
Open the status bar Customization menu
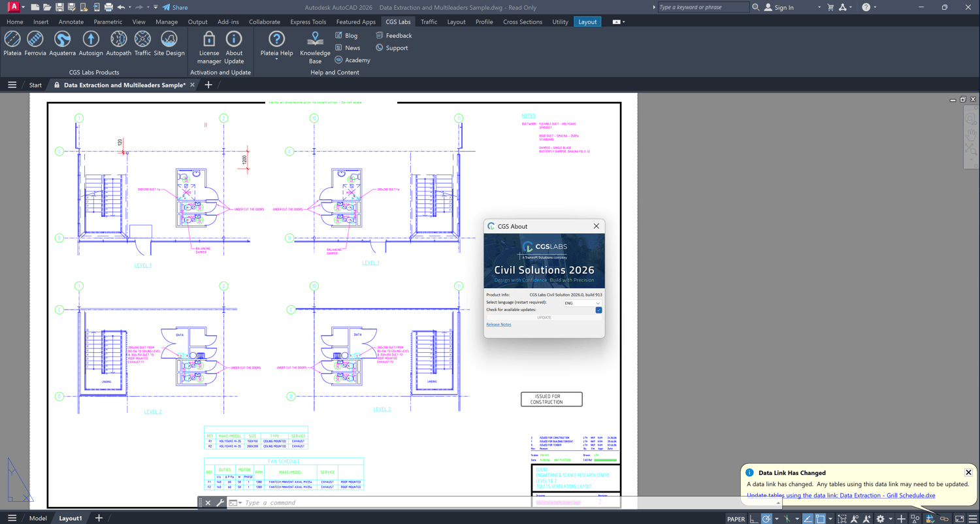pos(973,519)
